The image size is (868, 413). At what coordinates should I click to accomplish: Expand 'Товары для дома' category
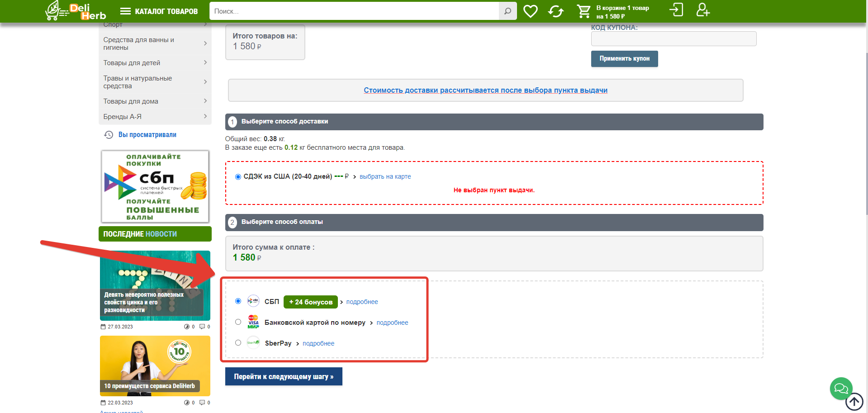(x=205, y=101)
